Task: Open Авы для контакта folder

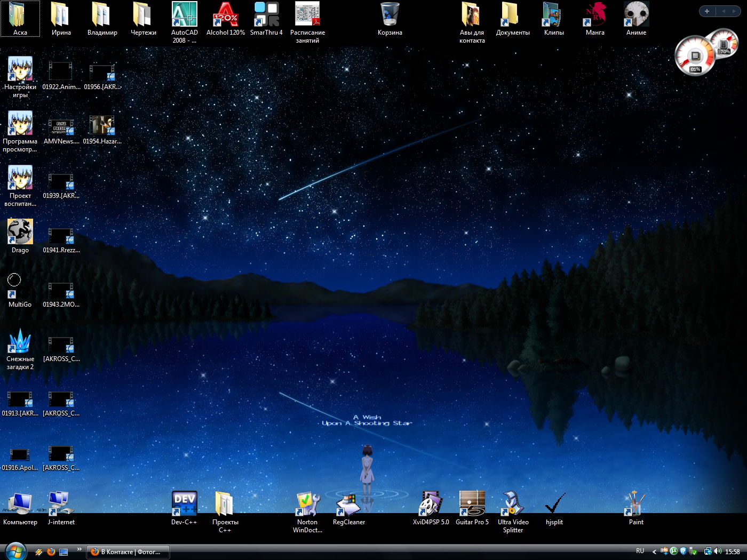Action: (x=472, y=22)
